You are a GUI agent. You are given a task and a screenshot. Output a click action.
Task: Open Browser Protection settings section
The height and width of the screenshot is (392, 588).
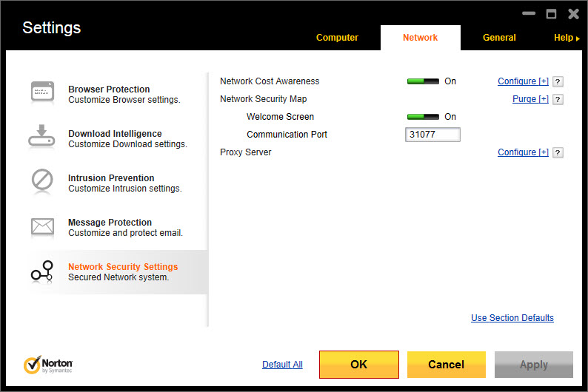pos(117,95)
